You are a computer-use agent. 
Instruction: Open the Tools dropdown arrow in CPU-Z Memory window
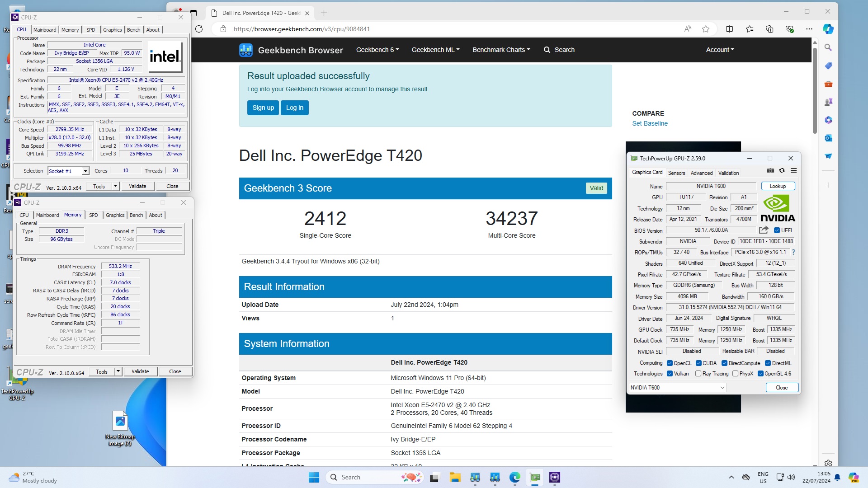click(118, 371)
